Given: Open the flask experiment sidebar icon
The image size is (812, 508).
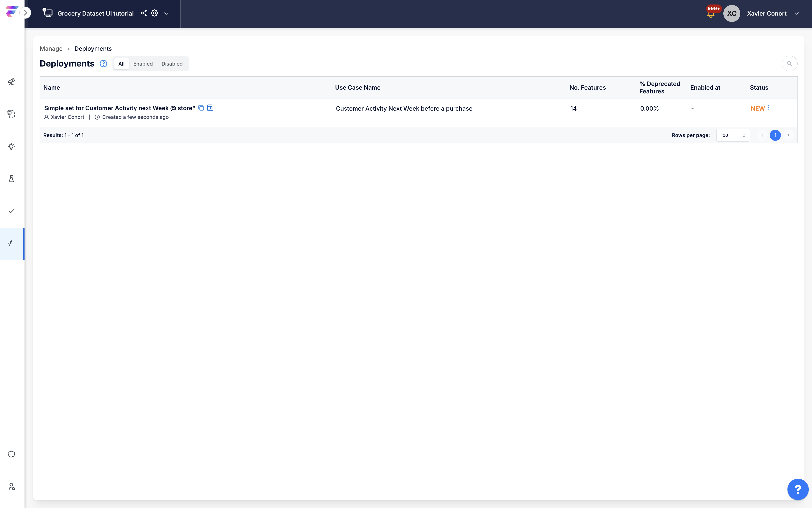Looking at the screenshot, I should [11, 179].
